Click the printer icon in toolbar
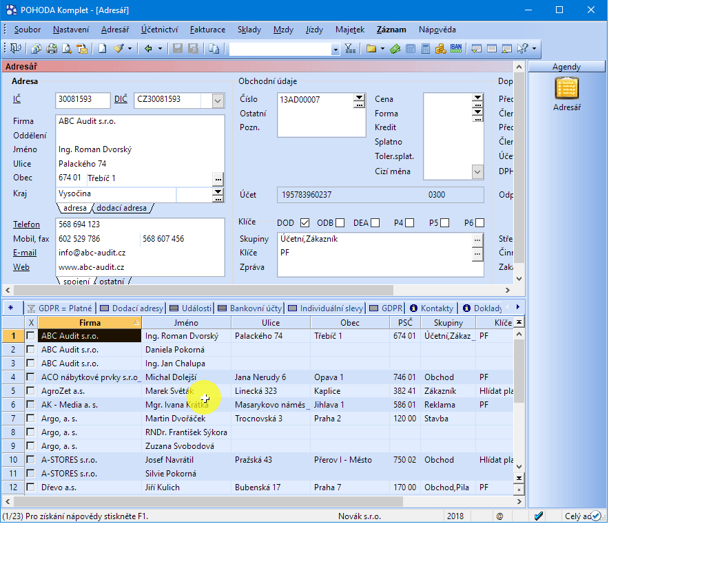Viewport: 702px width, 588px height. click(x=52, y=48)
